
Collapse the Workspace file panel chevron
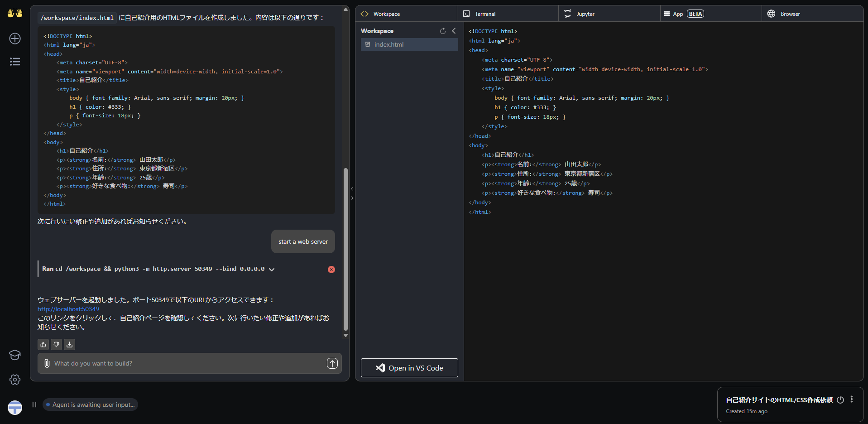click(454, 31)
